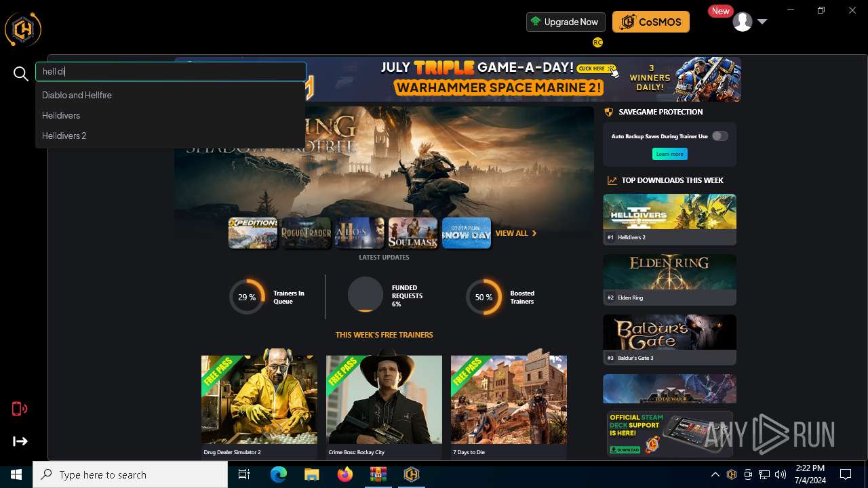
Task: Click the red phone sync icon
Action: coord(20,408)
